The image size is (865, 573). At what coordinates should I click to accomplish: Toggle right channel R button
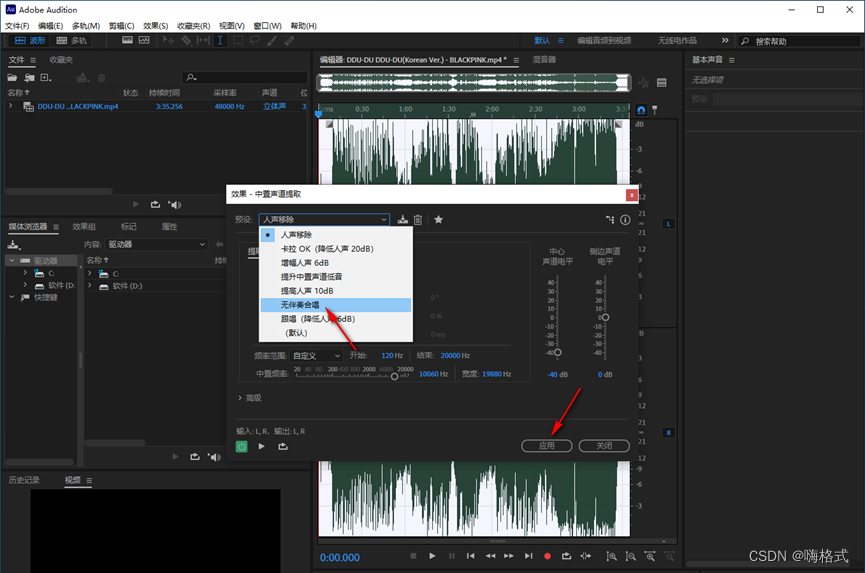coord(669,433)
